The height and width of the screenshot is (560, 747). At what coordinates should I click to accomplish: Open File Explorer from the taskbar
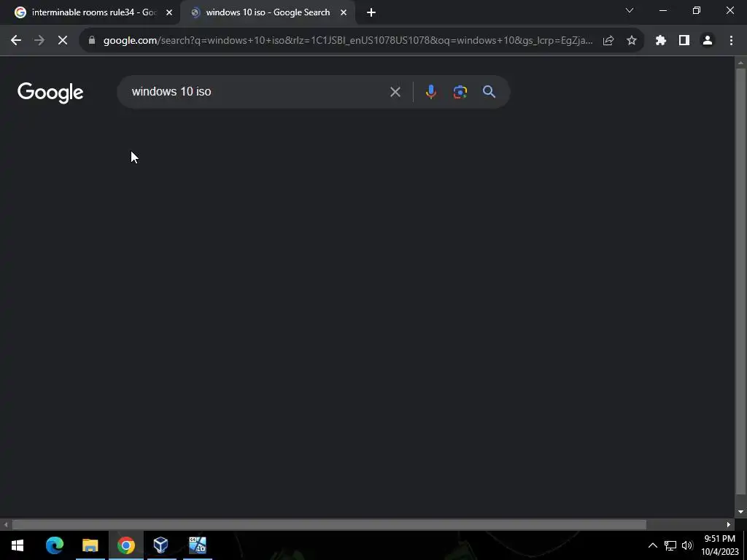90,545
